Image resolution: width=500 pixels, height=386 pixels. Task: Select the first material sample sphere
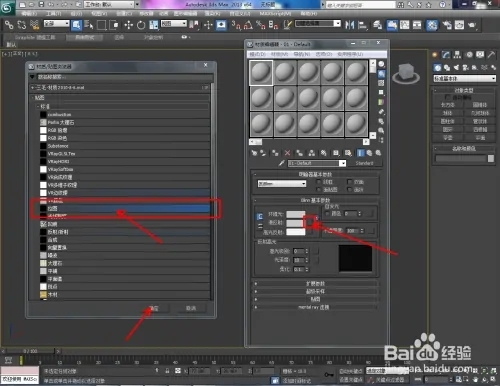click(x=261, y=73)
